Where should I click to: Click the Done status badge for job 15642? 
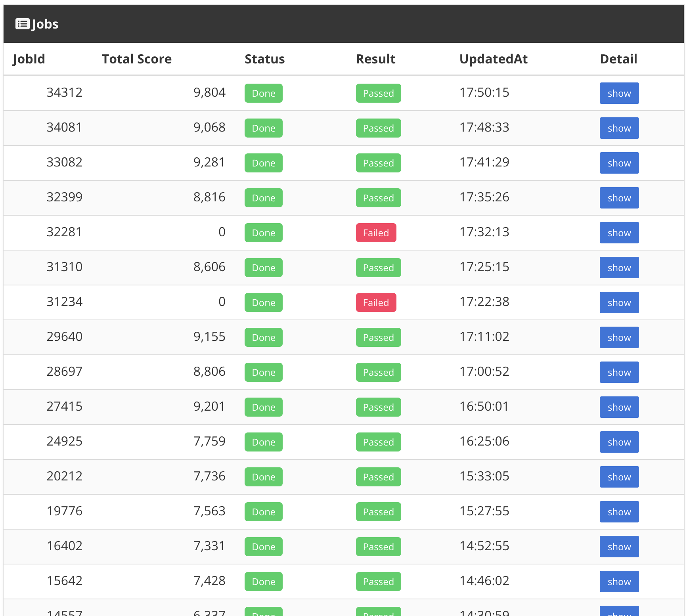coord(264,582)
